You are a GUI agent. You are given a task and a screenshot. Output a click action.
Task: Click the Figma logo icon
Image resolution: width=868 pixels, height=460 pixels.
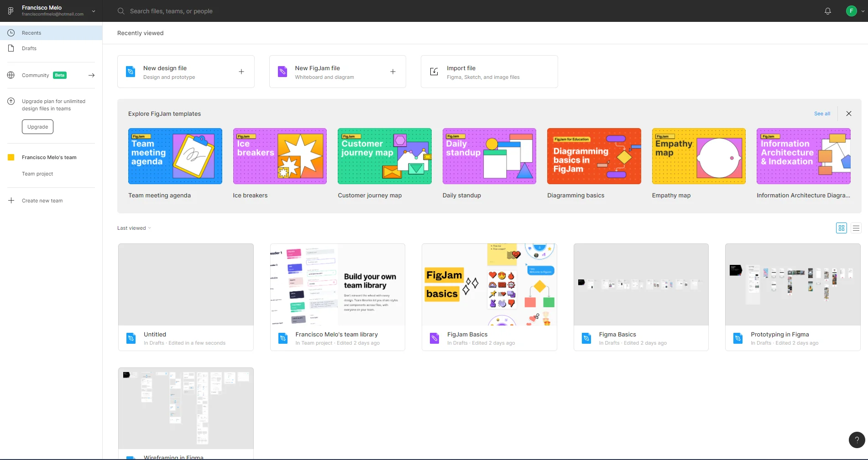point(11,11)
